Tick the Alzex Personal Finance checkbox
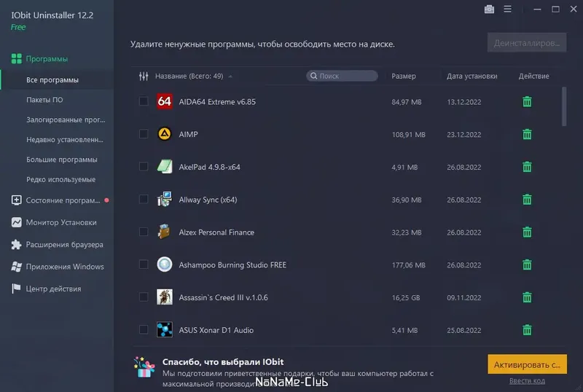Viewport: 583px width, 392px height. pos(144,232)
